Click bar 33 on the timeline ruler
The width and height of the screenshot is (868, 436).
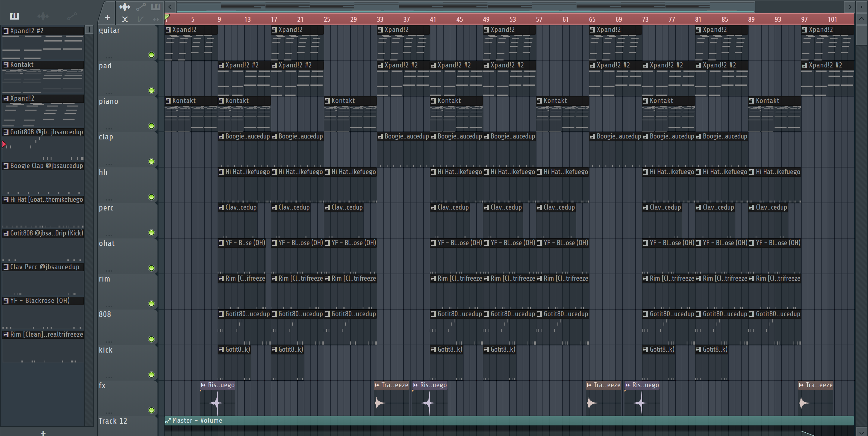(x=380, y=20)
